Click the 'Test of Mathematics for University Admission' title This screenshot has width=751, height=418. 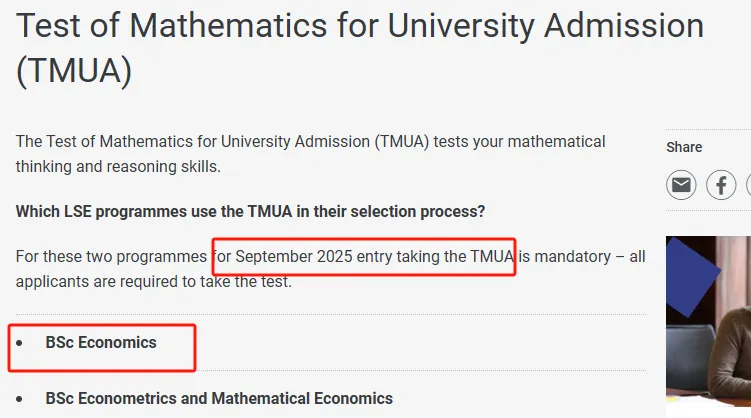coord(360,25)
